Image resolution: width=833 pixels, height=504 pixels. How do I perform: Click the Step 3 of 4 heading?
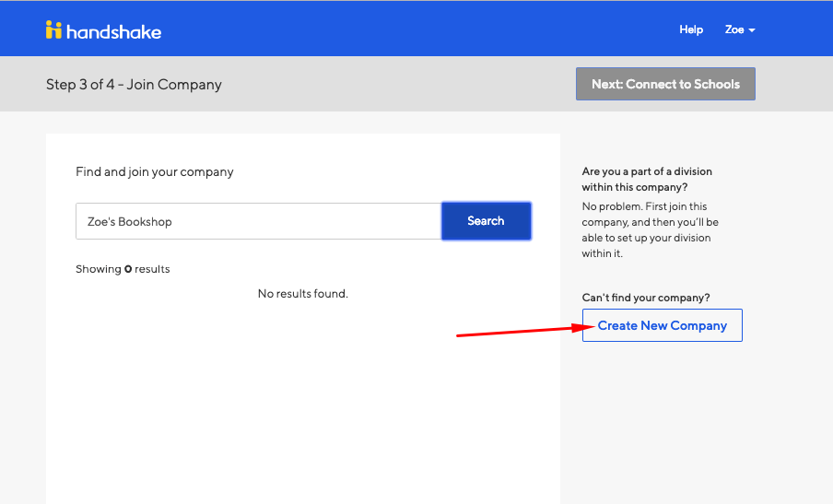pyautogui.click(x=134, y=85)
